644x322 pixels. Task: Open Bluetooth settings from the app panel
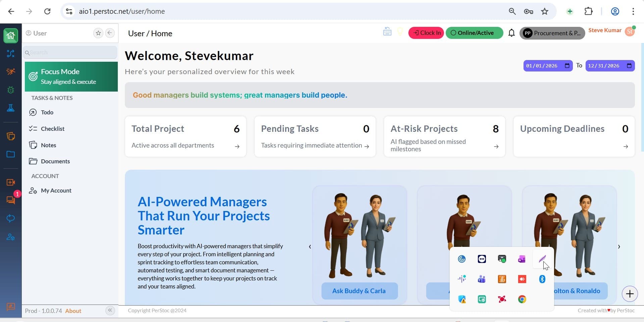click(542, 279)
